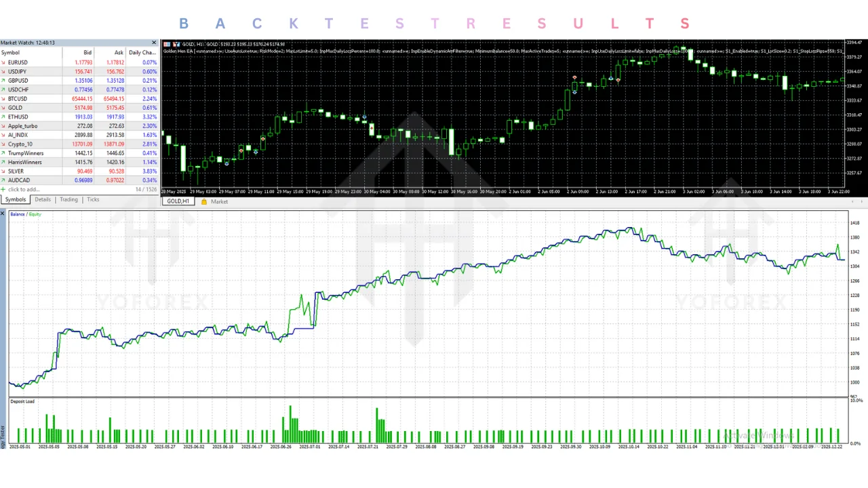Close the Strategy Tester panel
Image resolution: width=868 pixels, height=488 pixels.
pos(3,213)
